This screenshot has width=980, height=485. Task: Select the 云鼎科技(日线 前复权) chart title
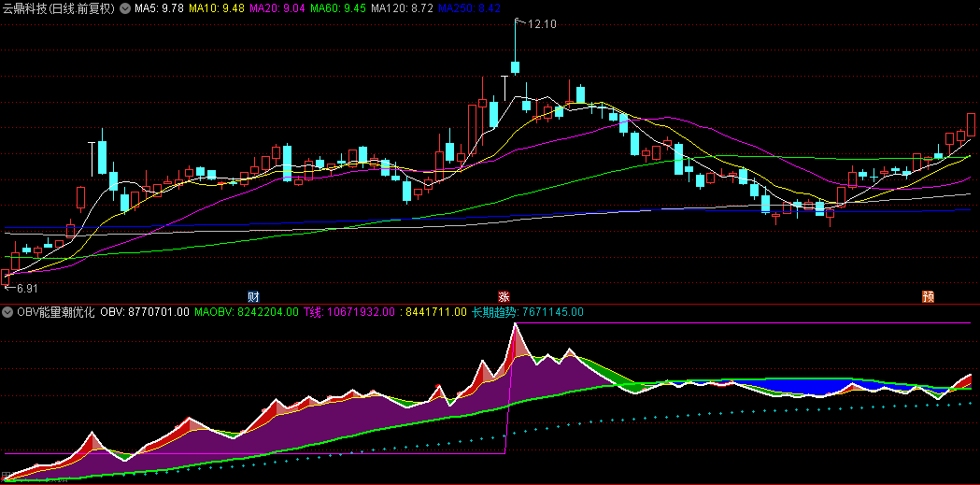tap(58, 8)
